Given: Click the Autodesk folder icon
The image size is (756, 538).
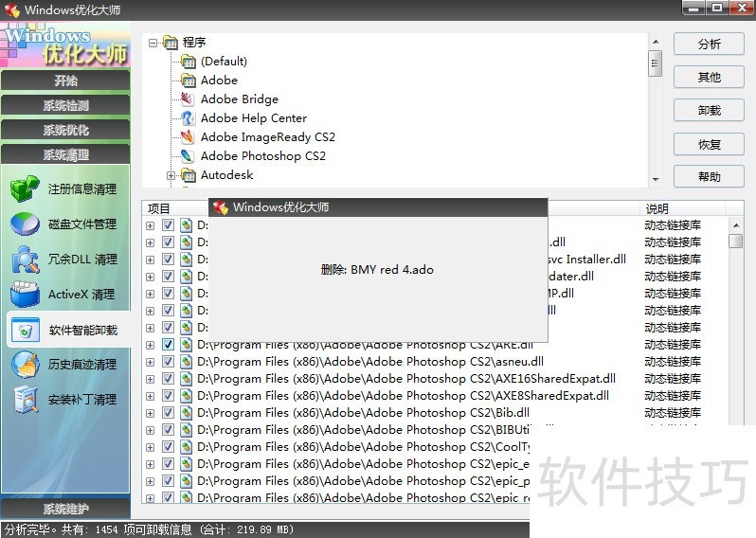Looking at the screenshot, I should pos(188,175).
